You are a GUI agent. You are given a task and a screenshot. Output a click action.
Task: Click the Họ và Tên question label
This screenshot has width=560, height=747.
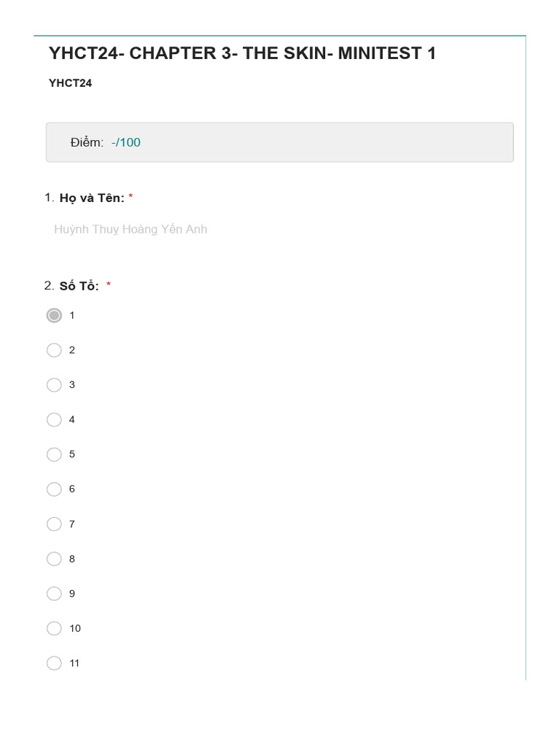coord(92,198)
